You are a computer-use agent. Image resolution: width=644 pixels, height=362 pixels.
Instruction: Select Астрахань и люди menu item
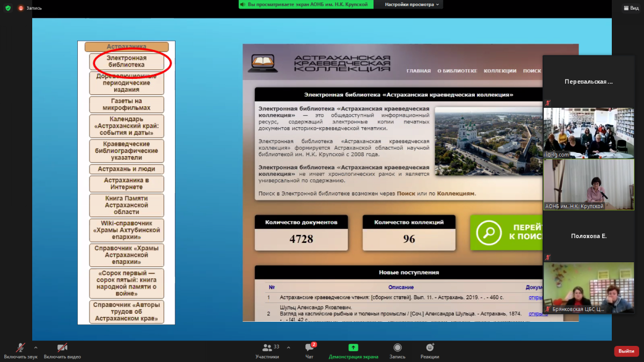tap(127, 169)
